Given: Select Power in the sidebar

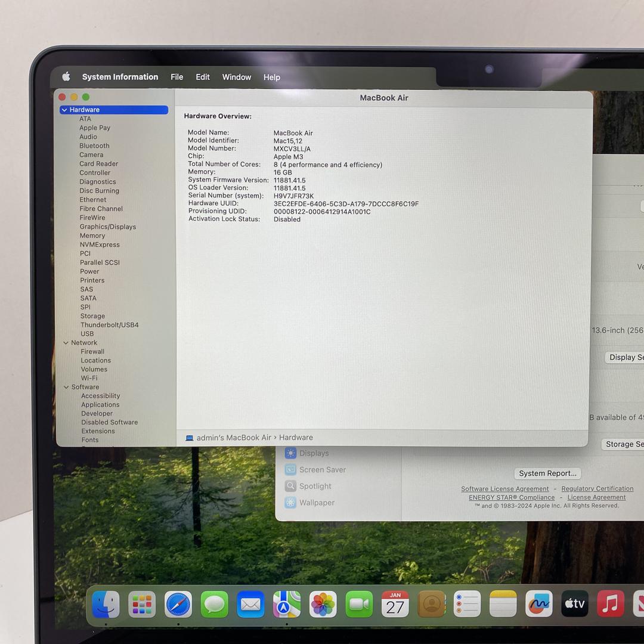Looking at the screenshot, I should (x=89, y=271).
